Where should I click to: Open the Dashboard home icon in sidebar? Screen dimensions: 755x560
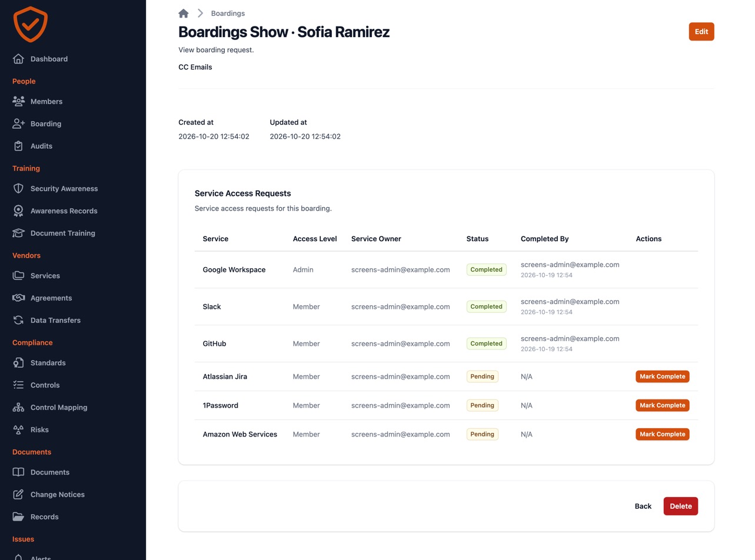(x=18, y=59)
